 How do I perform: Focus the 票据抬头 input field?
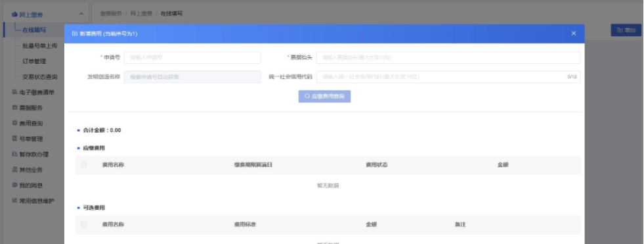448,58
